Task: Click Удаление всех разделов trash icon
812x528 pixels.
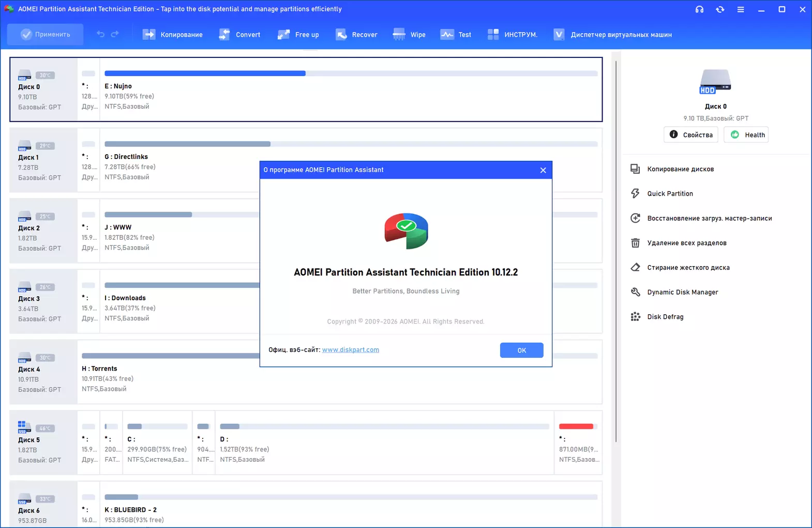Action: point(635,243)
